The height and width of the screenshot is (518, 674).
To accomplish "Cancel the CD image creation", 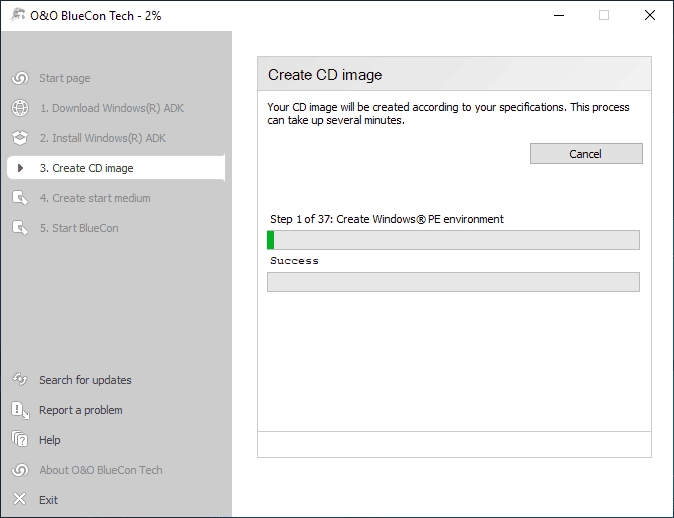I will [x=586, y=153].
